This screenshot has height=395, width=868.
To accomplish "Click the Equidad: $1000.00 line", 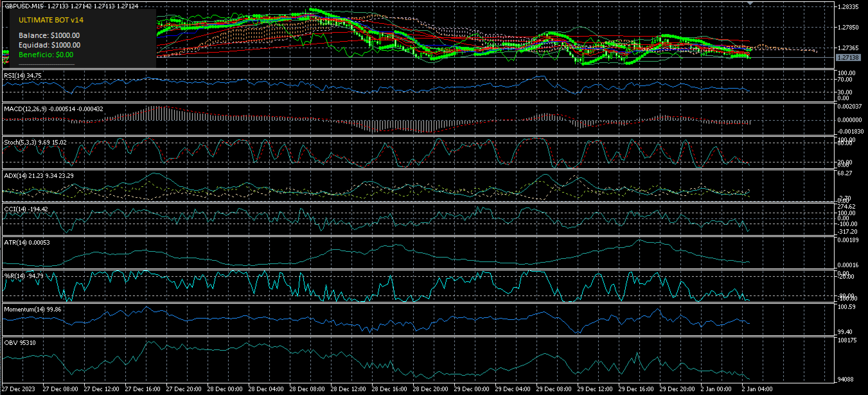I will (x=49, y=45).
